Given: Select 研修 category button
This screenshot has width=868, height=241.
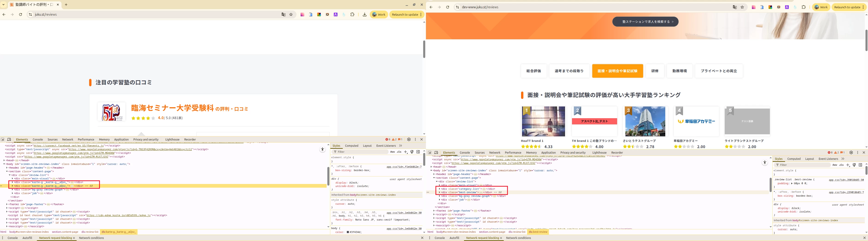Looking at the screenshot, I should [655, 71].
